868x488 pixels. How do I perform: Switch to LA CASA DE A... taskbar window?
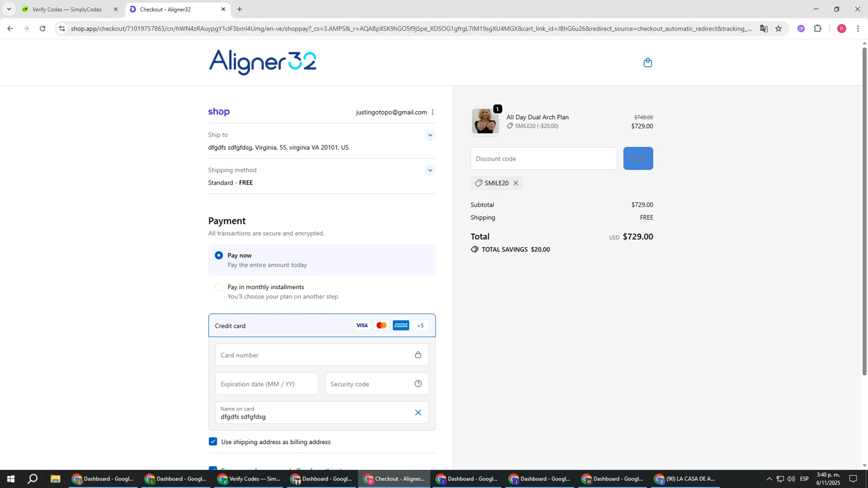(686, 479)
